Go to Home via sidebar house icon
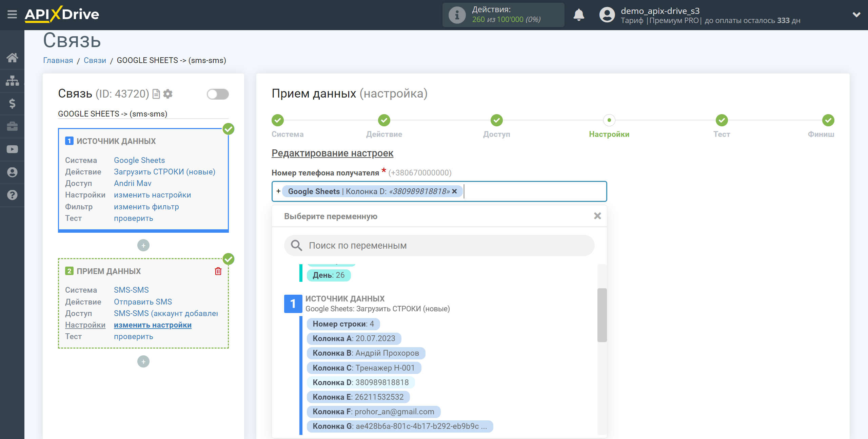The width and height of the screenshot is (868, 439). click(12, 58)
